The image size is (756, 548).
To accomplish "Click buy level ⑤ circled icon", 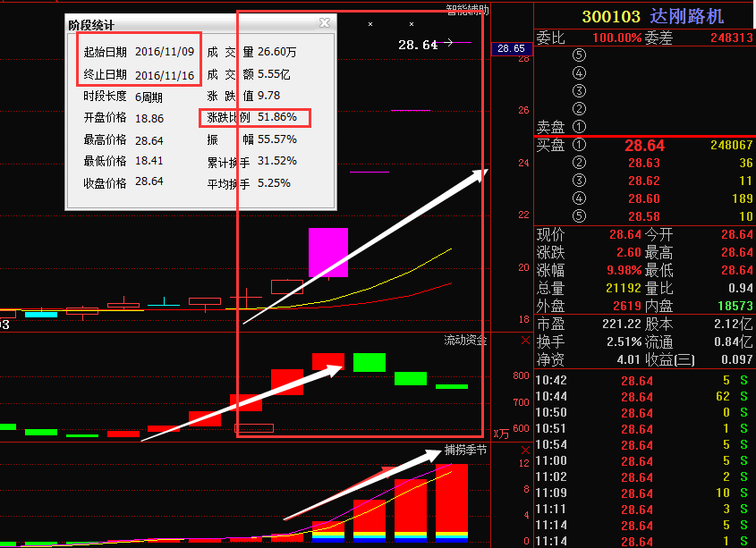I will click(579, 216).
